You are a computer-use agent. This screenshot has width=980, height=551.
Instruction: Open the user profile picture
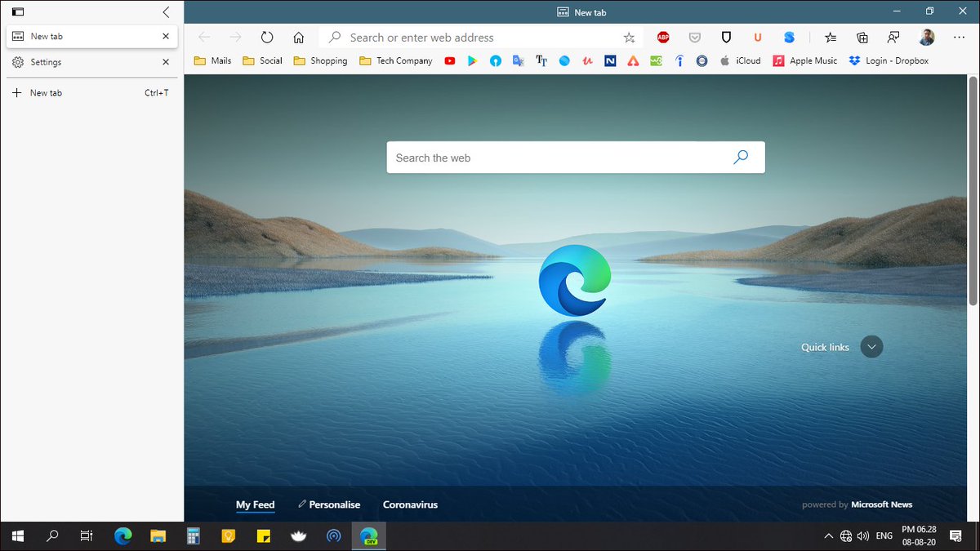click(x=926, y=38)
